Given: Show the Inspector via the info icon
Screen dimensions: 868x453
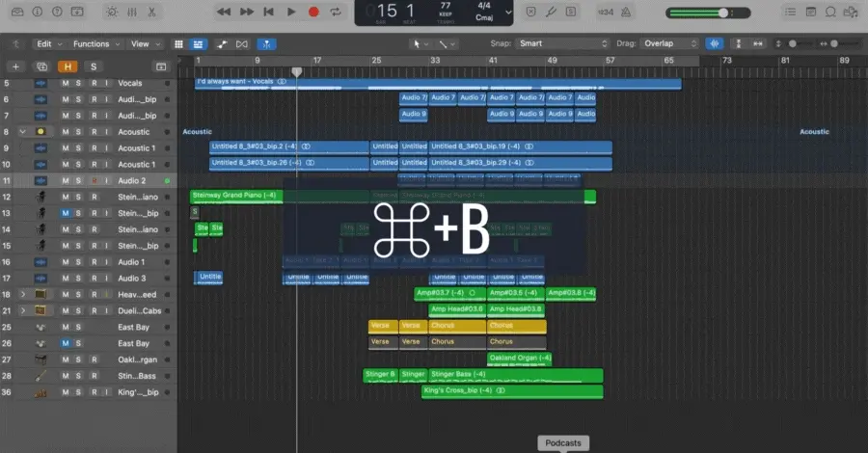Looking at the screenshot, I should click(37, 12).
